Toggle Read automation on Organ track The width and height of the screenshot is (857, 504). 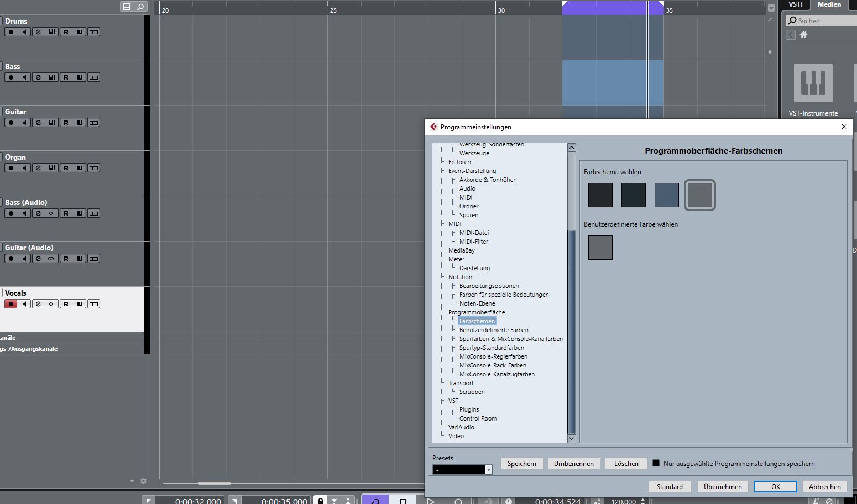(66, 168)
